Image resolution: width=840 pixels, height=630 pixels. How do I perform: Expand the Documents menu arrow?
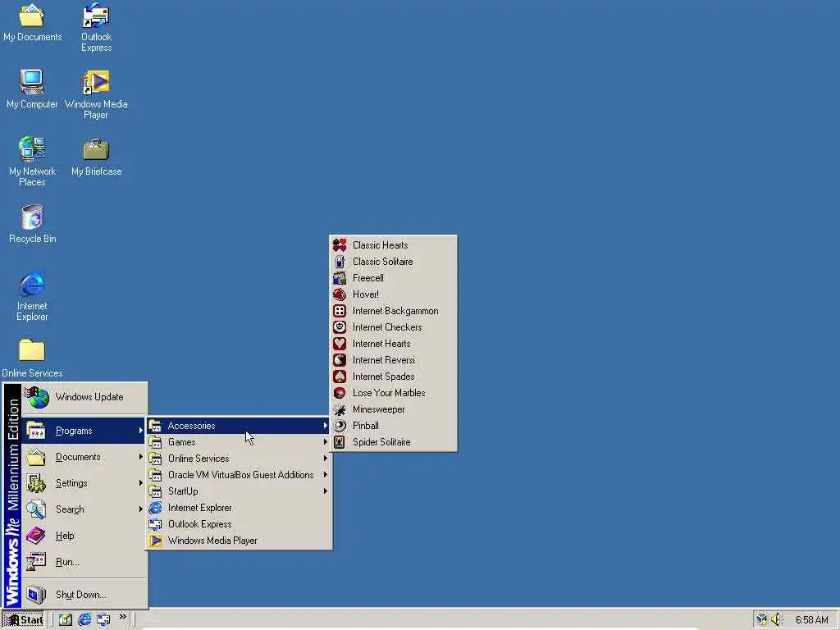[140, 457]
